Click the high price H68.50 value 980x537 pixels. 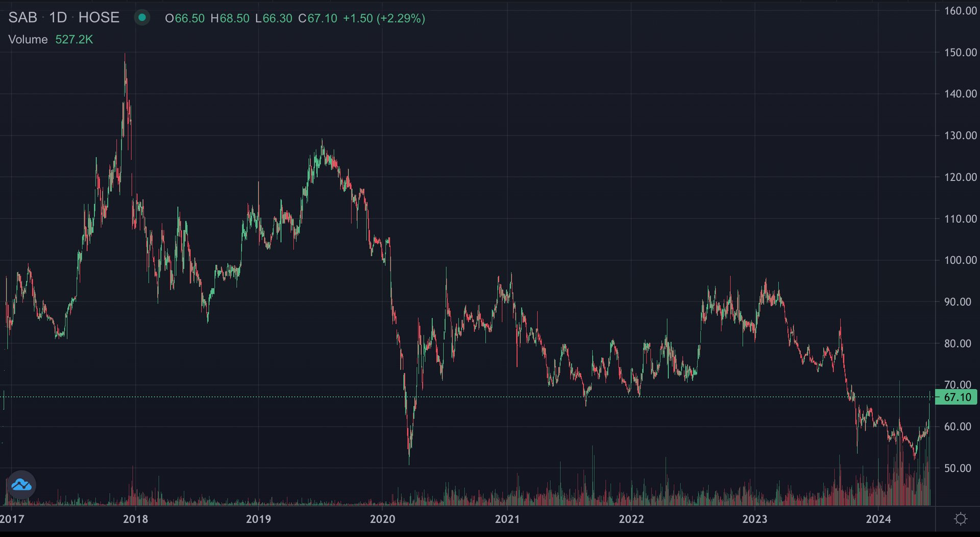point(230,18)
